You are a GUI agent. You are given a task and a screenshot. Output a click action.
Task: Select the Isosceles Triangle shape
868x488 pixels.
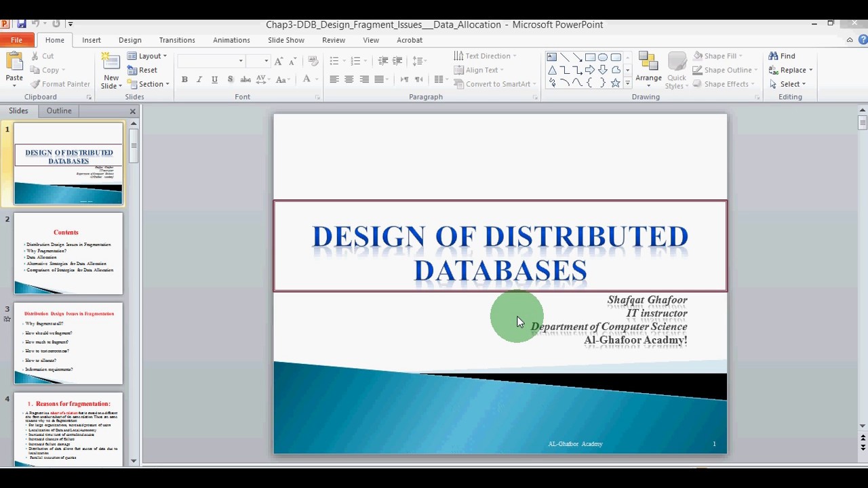[552, 70]
